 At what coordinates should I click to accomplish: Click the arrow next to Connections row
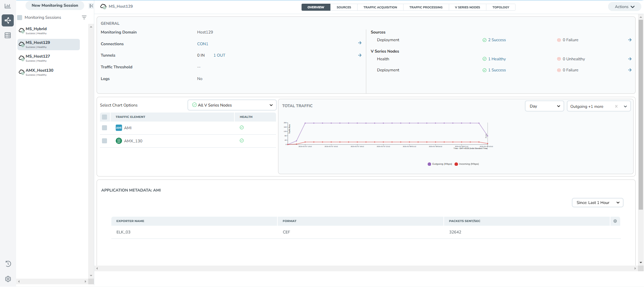point(360,43)
